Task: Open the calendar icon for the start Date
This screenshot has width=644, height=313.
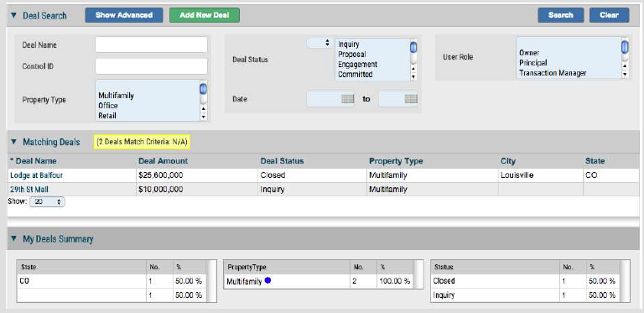Action: (x=347, y=99)
